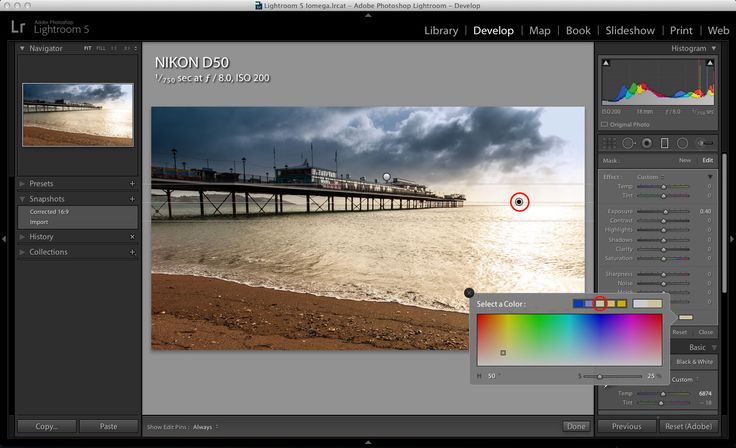This screenshot has height=448, width=736.
Task: Click the graduated filter Close button
Action: coord(705,332)
